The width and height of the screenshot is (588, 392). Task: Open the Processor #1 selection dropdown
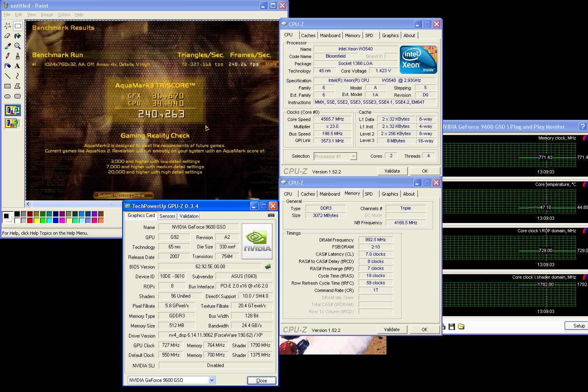353,156
